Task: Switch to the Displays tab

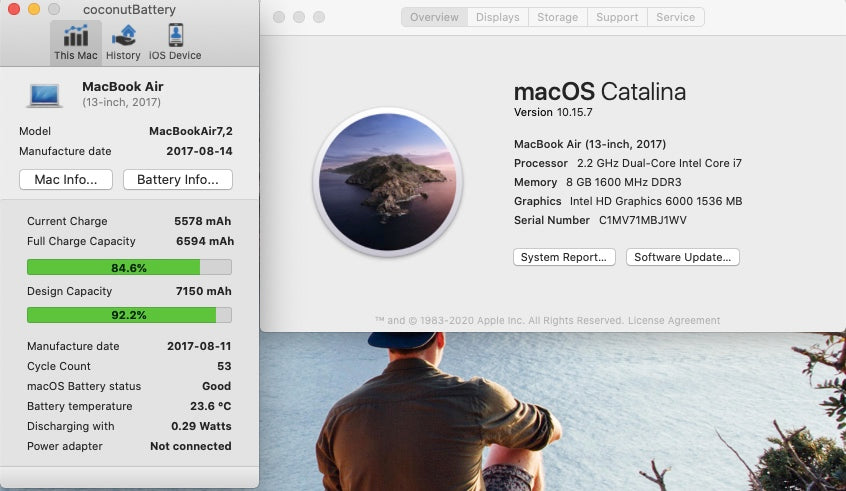Action: [x=497, y=17]
